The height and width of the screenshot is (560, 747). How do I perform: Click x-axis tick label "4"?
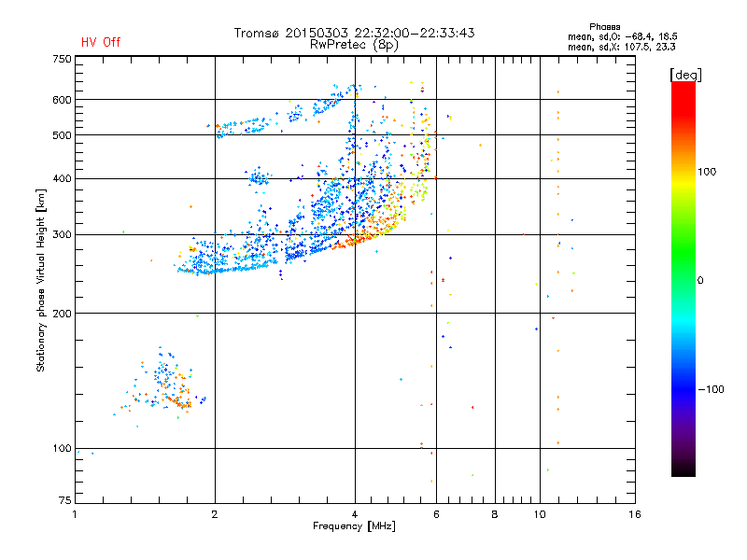click(355, 514)
